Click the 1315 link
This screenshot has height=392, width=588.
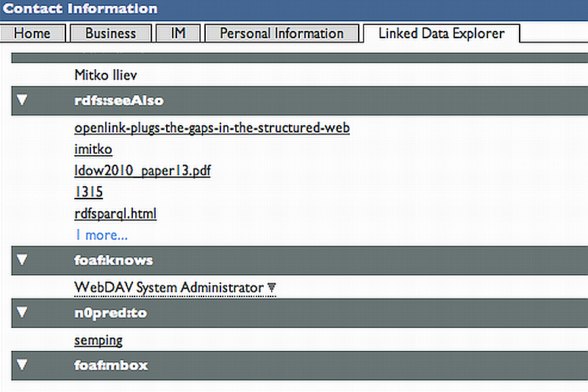click(x=88, y=192)
